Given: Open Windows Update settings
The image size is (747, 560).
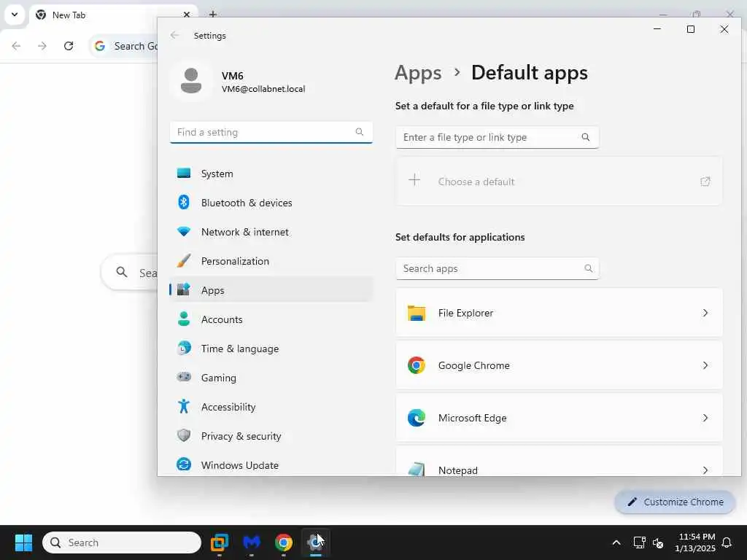Looking at the screenshot, I should click(271, 464).
